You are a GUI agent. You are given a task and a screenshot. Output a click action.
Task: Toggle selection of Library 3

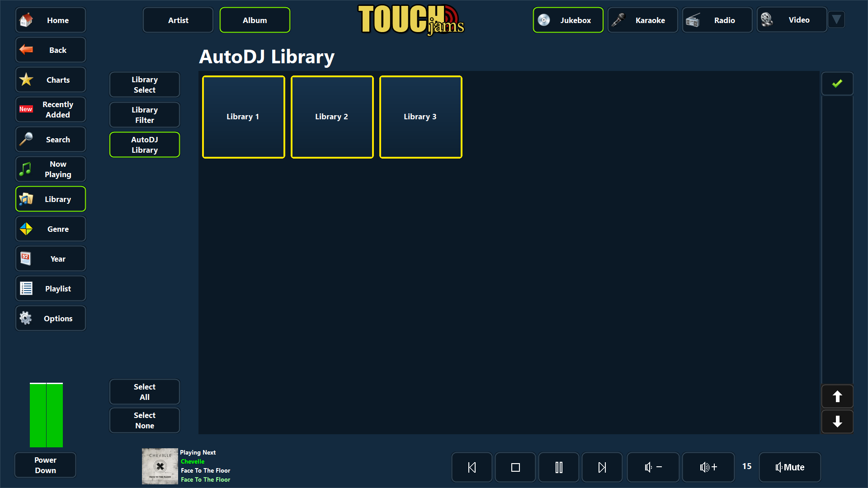[420, 117]
